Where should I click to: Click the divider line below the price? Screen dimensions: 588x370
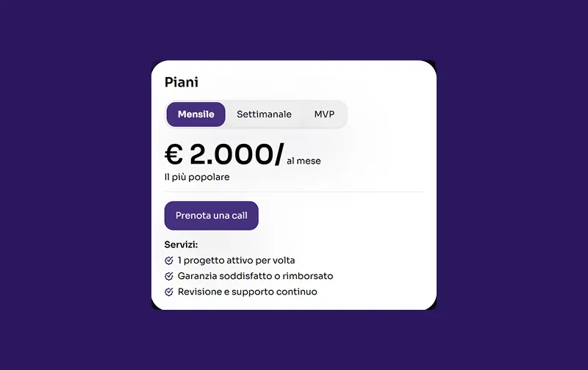tap(294, 192)
